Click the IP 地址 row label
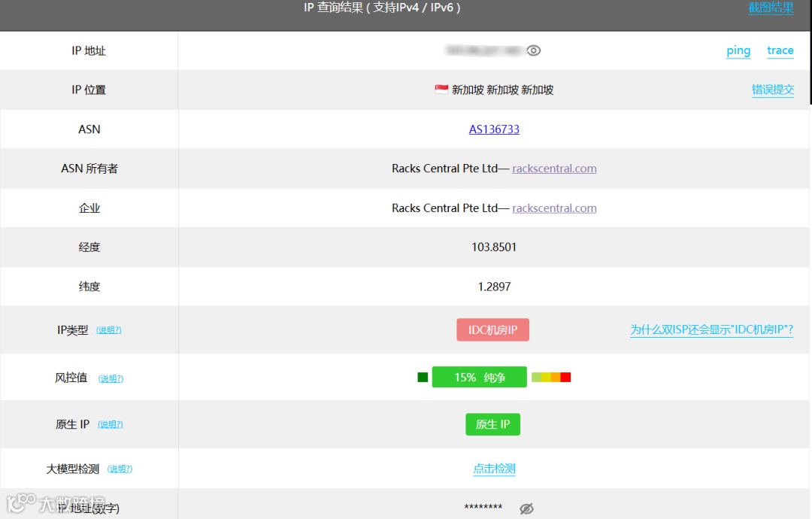The width and height of the screenshot is (812, 519). click(x=89, y=50)
